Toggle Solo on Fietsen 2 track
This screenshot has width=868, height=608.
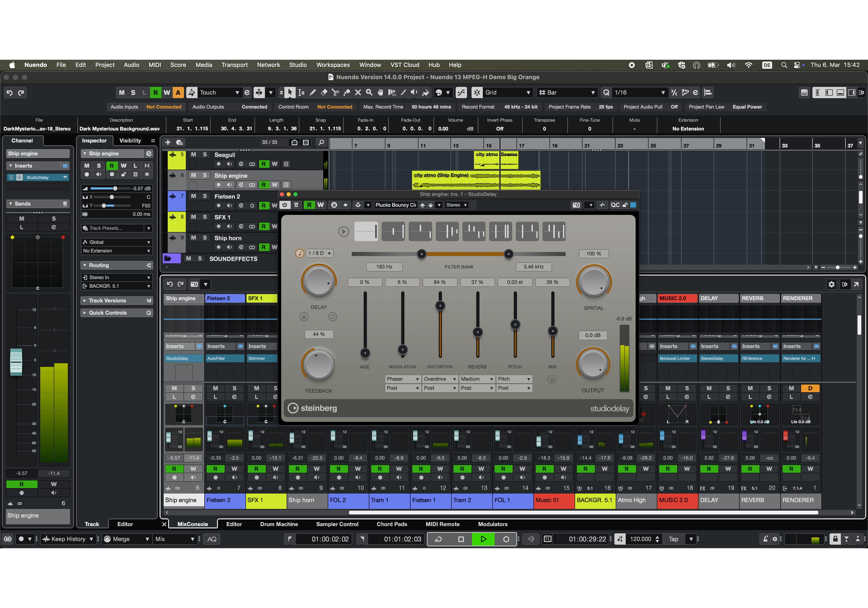pos(205,196)
